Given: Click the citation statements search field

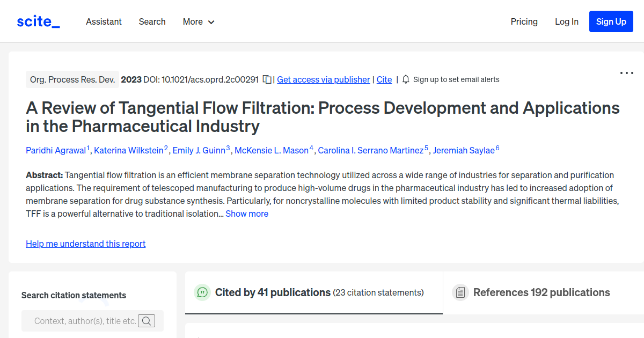Looking at the screenshot, I should pyautogui.click(x=86, y=321).
